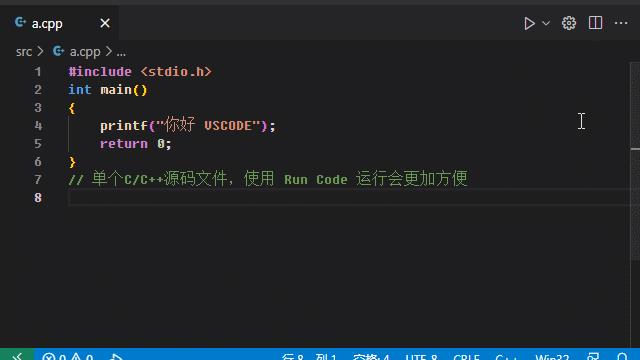Close the a.cpp tab
The width and height of the screenshot is (640, 360).
[105, 23]
